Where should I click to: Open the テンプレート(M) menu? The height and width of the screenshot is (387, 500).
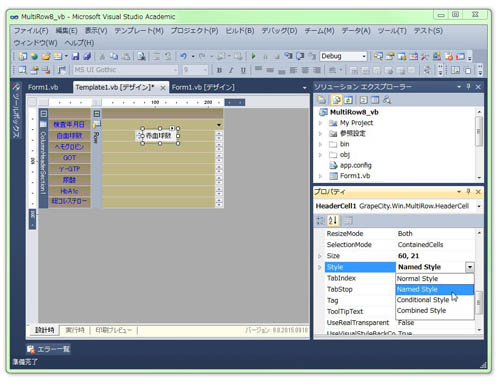tap(139, 31)
